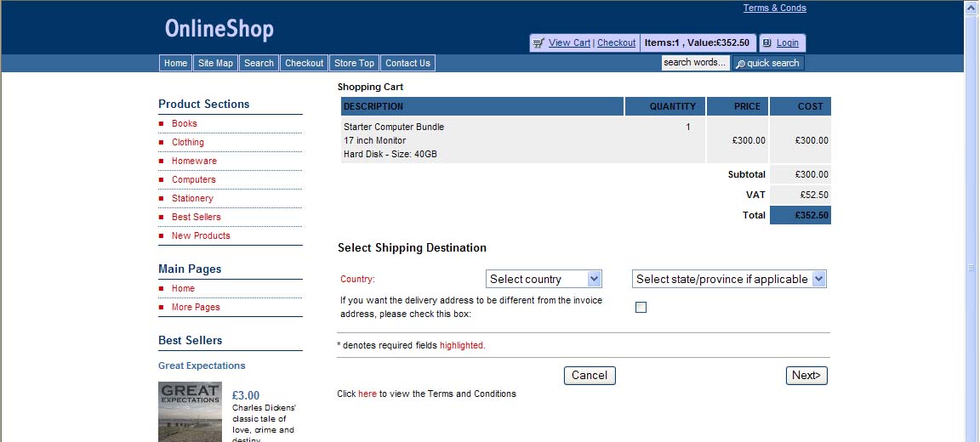Image resolution: width=980 pixels, height=442 pixels.
Task: Open the Best Sellers section link
Action: pos(196,217)
